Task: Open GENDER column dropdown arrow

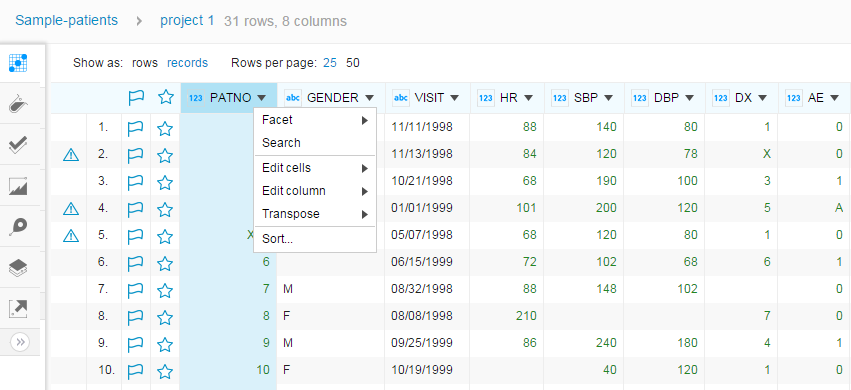Action: click(x=370, y=98)
